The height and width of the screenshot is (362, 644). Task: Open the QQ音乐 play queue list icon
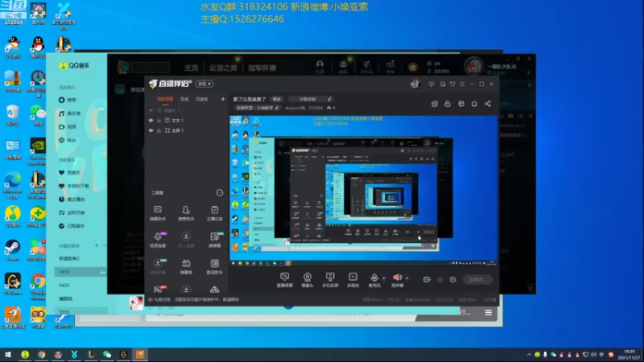(489, 313)
